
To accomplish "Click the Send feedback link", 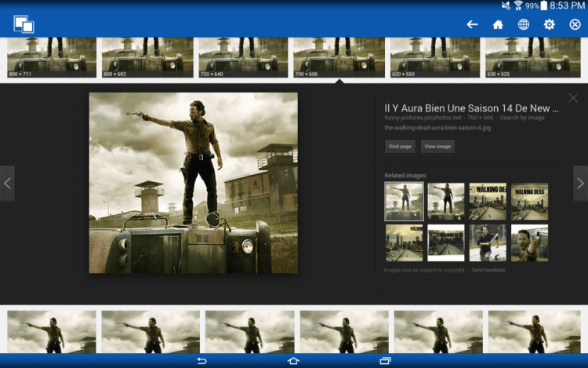I will coord(488,270).
